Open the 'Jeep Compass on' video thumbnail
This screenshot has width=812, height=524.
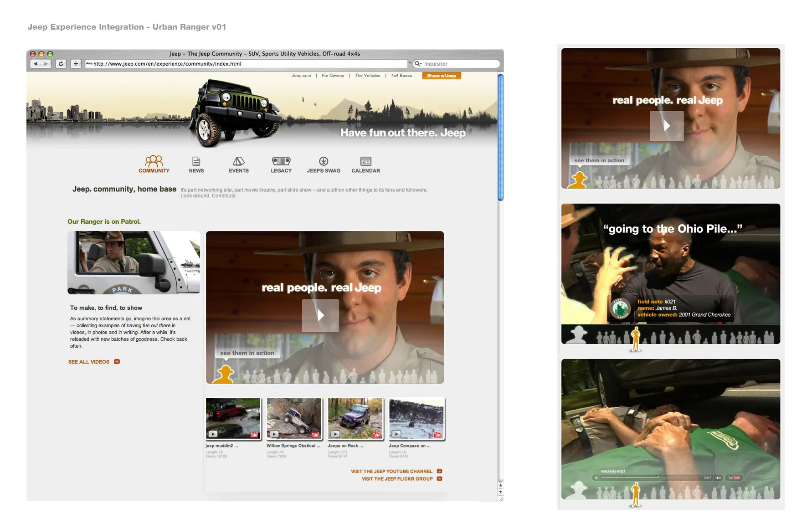416,418
